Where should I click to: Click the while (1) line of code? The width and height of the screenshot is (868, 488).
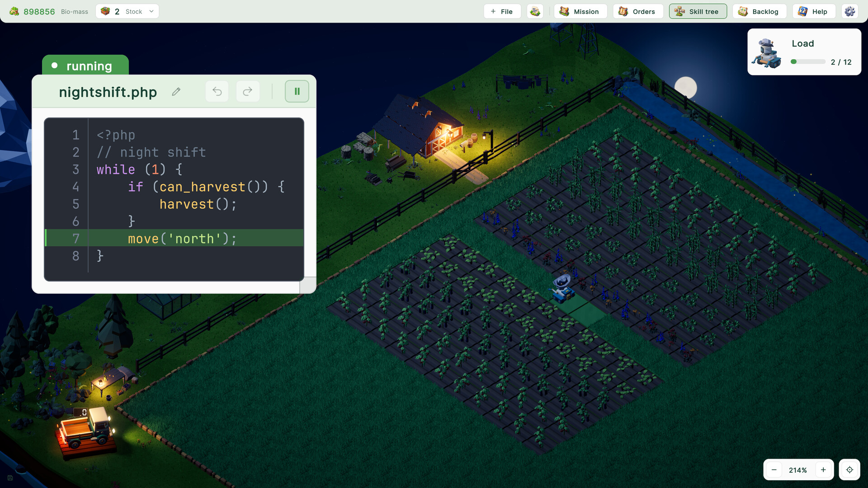[140, 169]
